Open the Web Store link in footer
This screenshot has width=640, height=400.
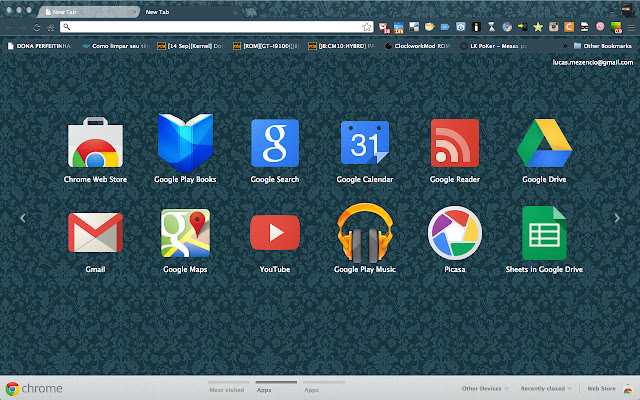601,389
